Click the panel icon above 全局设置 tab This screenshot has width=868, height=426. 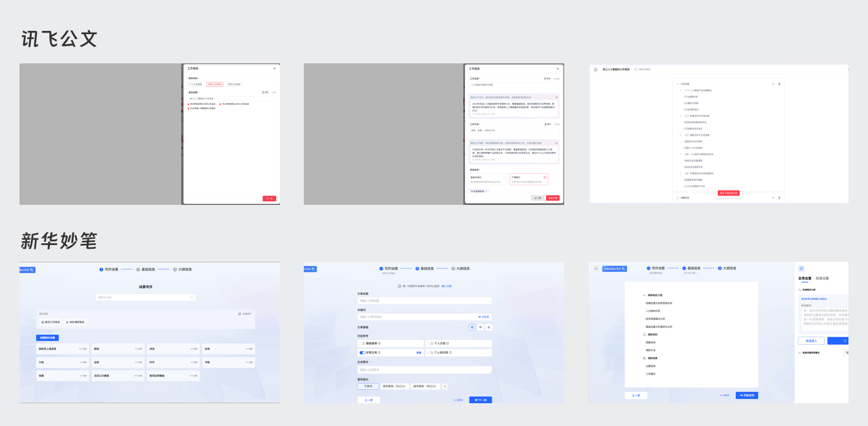pos(801,269)
